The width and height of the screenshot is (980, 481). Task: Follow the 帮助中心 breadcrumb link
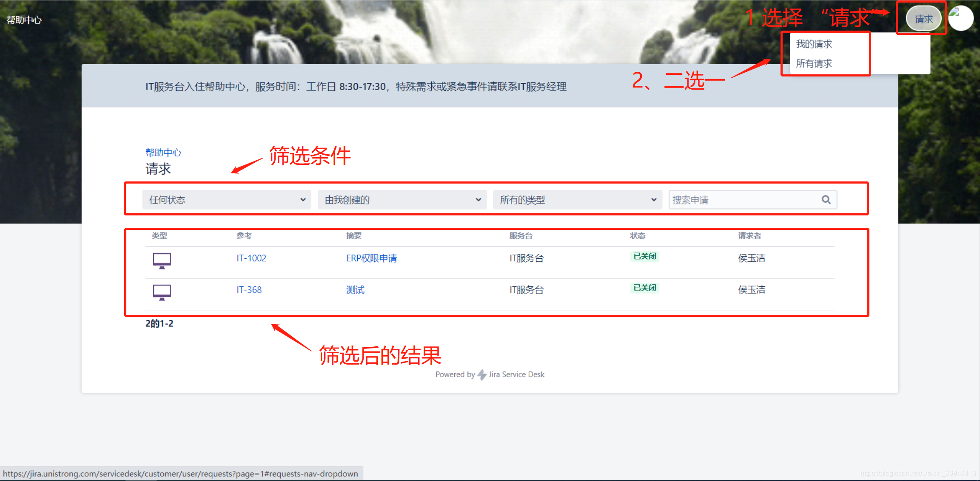[163, 153]
